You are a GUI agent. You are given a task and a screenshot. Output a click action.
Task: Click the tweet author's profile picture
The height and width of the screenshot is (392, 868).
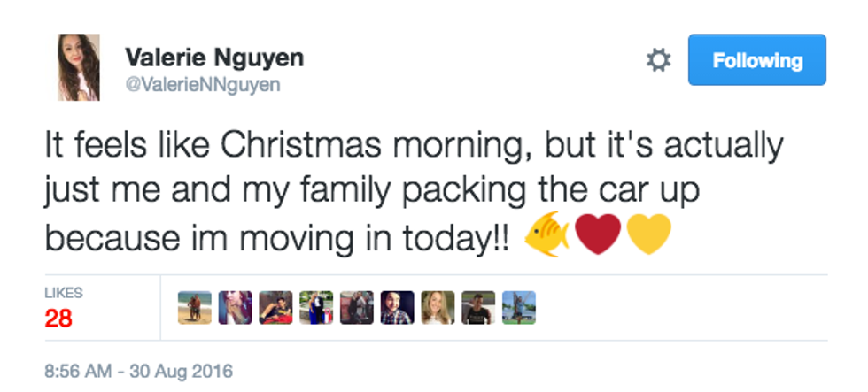click(x=79, y=67)
